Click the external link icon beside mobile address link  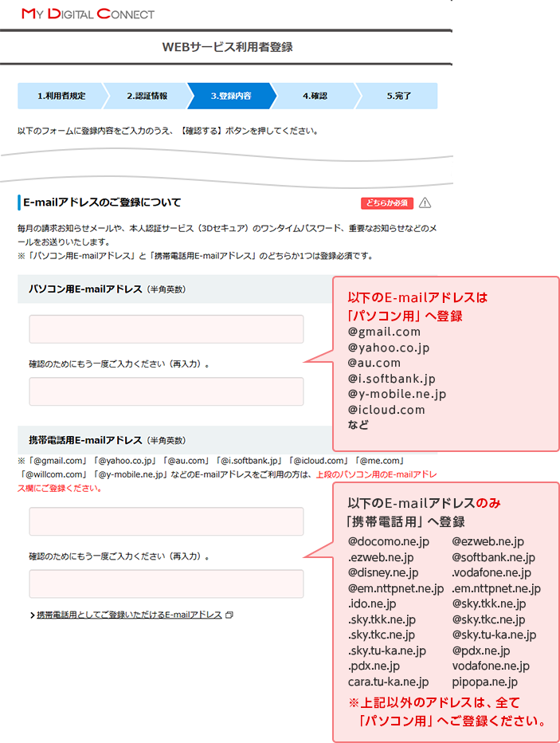(x=229, y=615)
